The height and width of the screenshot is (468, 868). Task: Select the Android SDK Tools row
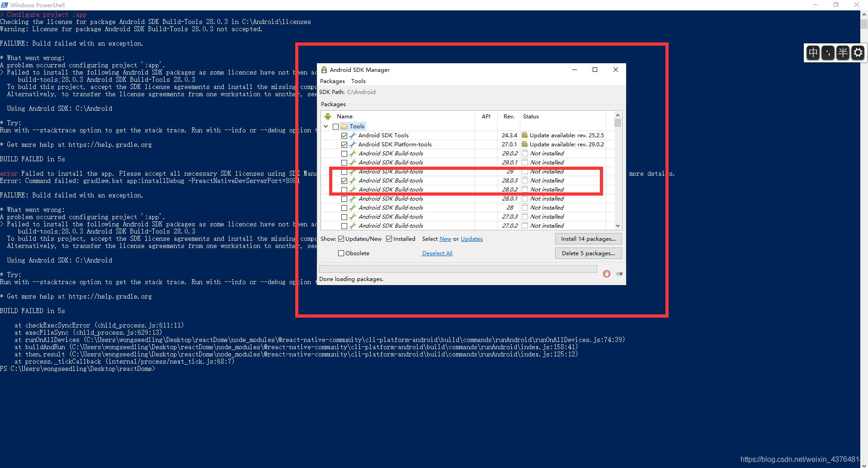coord(383,136)
